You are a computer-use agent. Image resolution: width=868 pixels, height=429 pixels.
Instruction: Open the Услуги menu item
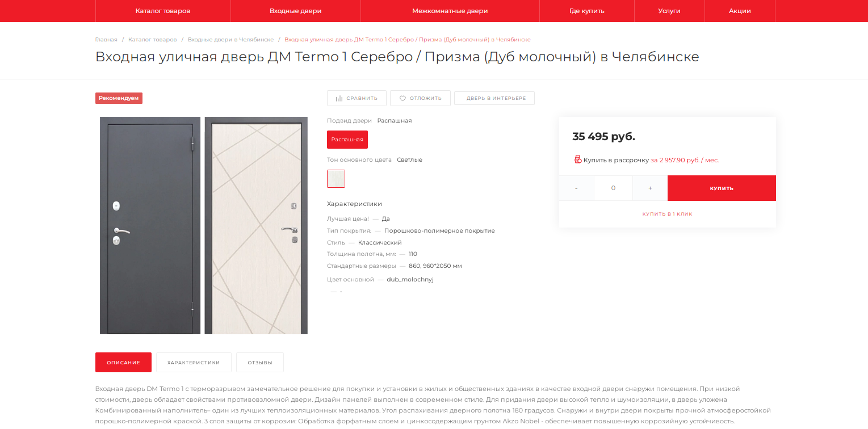coord(669,11)
